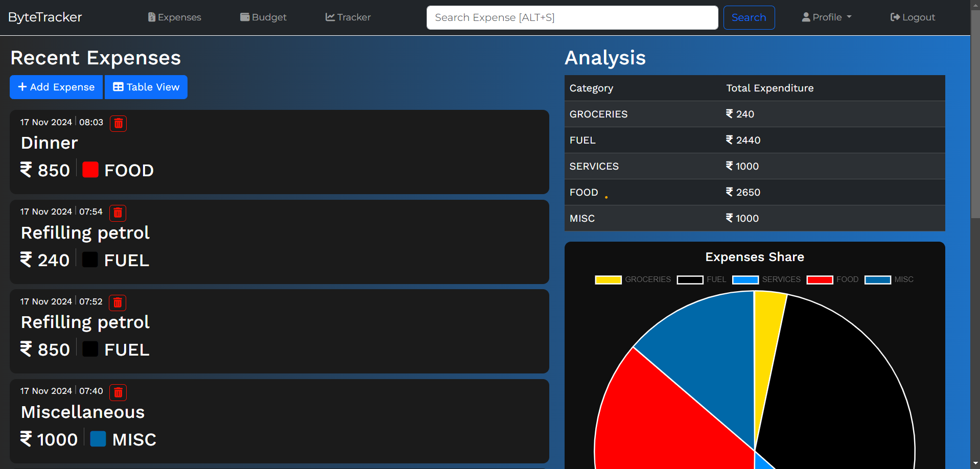Click the red FOOD color swatch on Dinner

click(90, 170)
